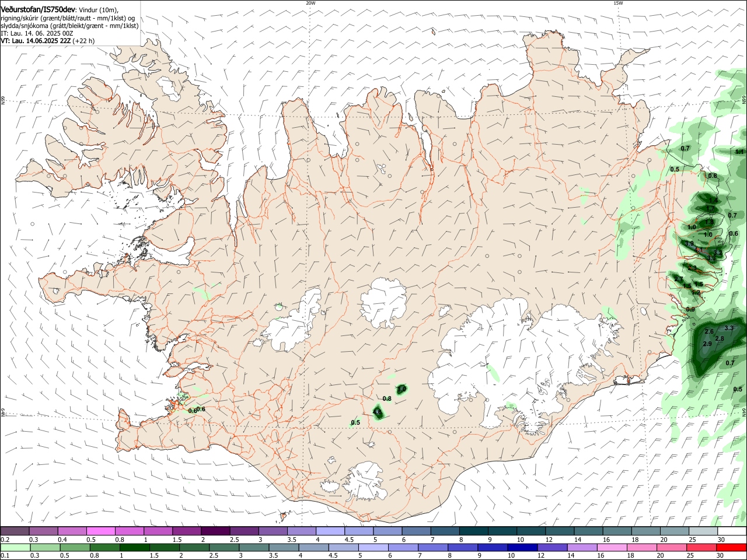Select the lilac swatch labeled 14 in the rain legend
747x560 pixels.
click(582, 548)
